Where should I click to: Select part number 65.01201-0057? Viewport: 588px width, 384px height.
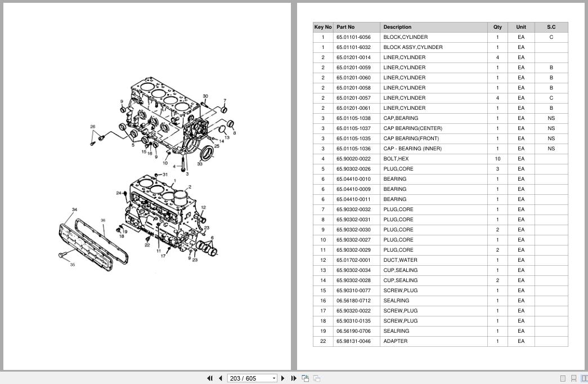[x=353, y=98]
